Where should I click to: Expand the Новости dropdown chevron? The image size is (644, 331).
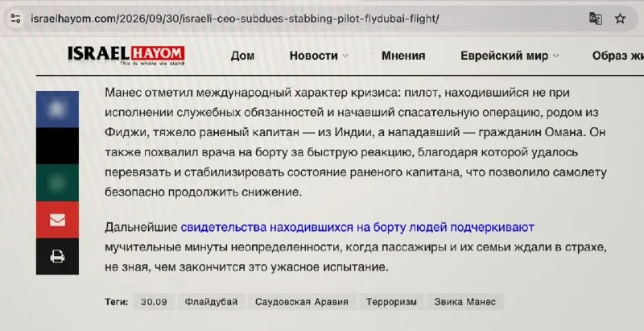(345, 56)
